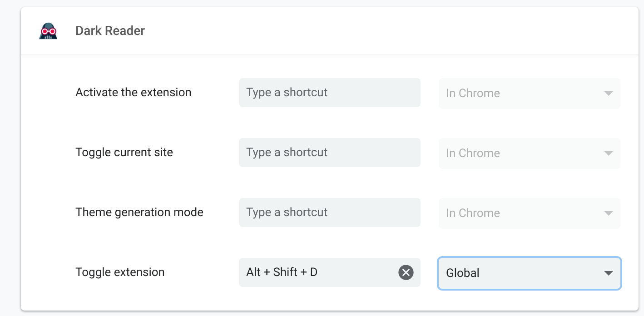Click the Activate the extension label

(x=133, y=92)
